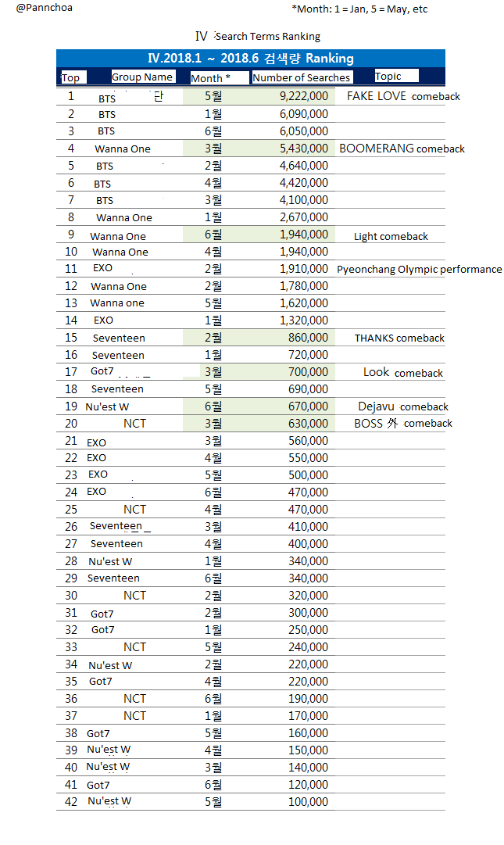Select the Number of Searches header
The height and width of the screenshot is (845, 504).
[x=301, y=77]
